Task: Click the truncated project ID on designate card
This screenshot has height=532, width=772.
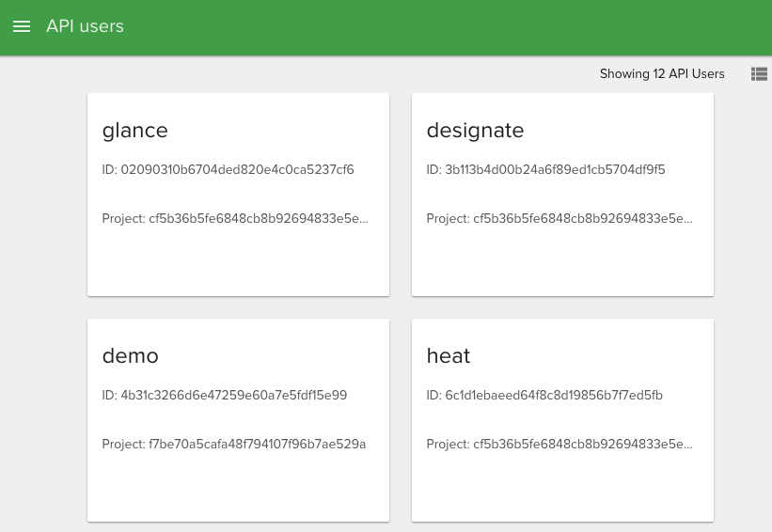Action: point(559,219)
